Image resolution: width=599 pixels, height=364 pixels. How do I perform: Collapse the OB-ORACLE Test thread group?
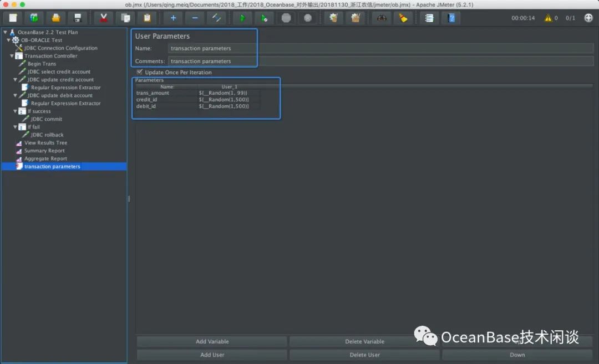click(8, 40)
